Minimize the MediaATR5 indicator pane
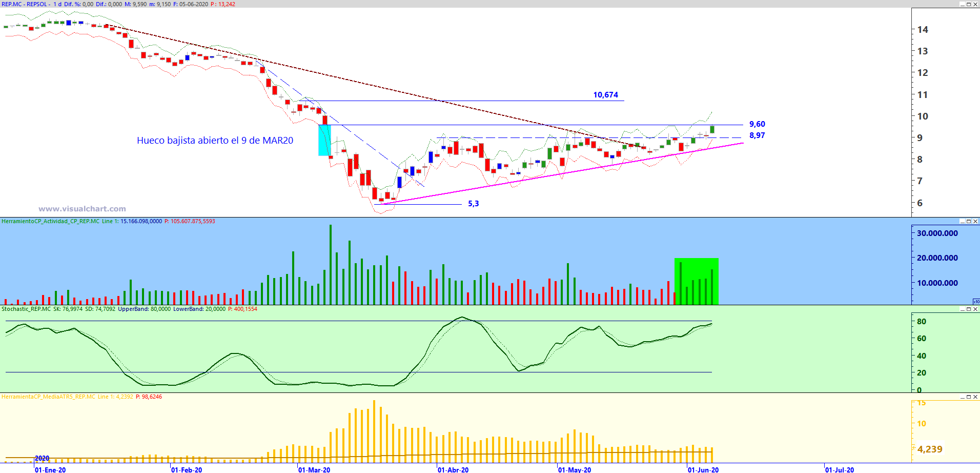Viewport: 980px width, 473px height. click(x=962, y=397)
